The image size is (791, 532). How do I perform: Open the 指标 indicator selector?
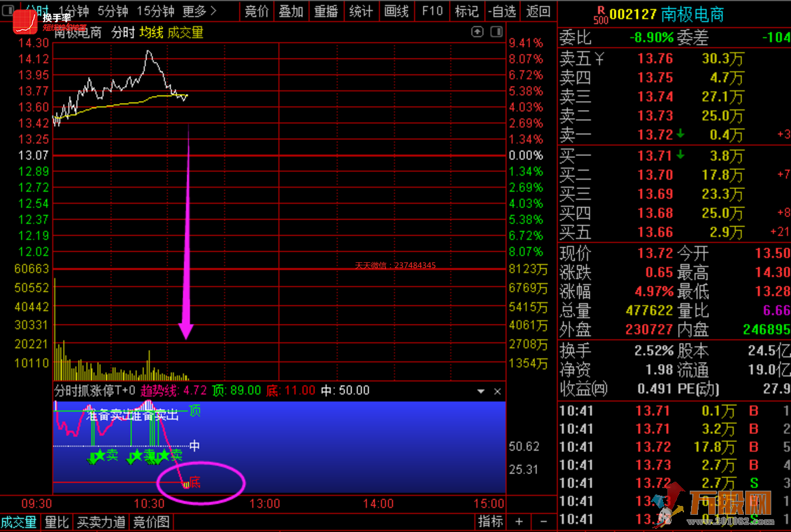[x=490, y=522]
